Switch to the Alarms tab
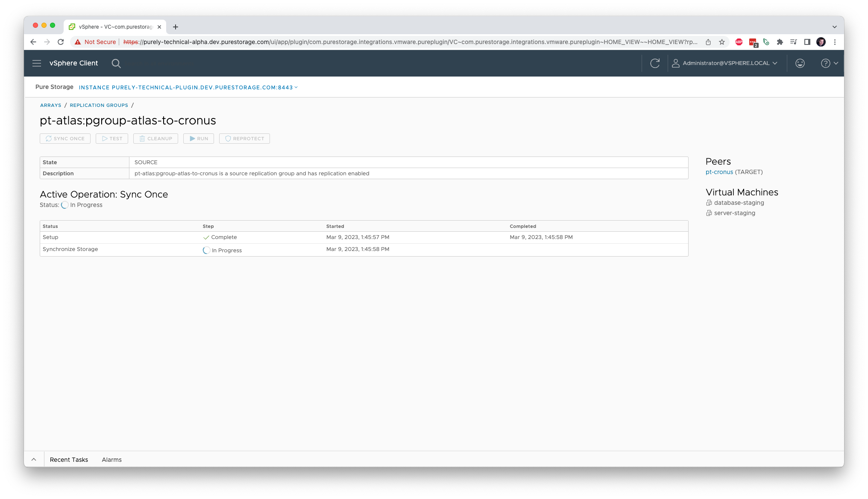This screenshot has height=499, width=868. (112, 460)
